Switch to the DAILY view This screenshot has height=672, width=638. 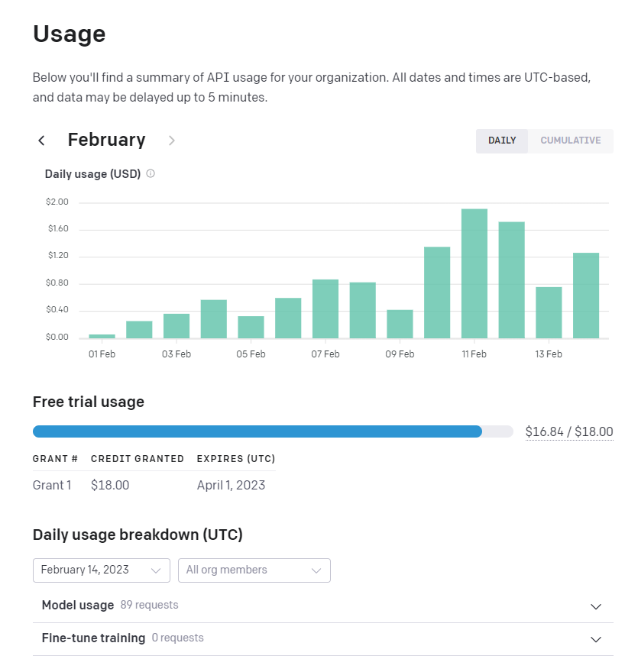point(502,141)
